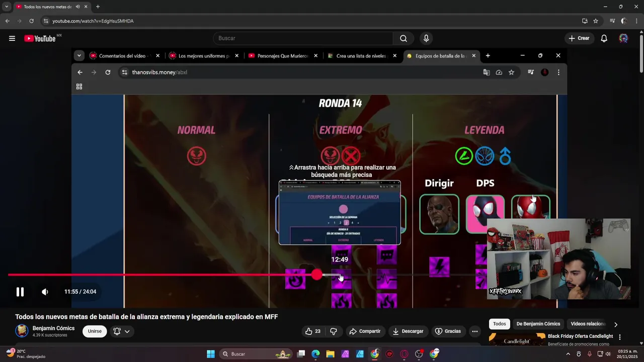Show more filter chips with the arrow
This screenshot has height=362, width=644.
point(615,324)
